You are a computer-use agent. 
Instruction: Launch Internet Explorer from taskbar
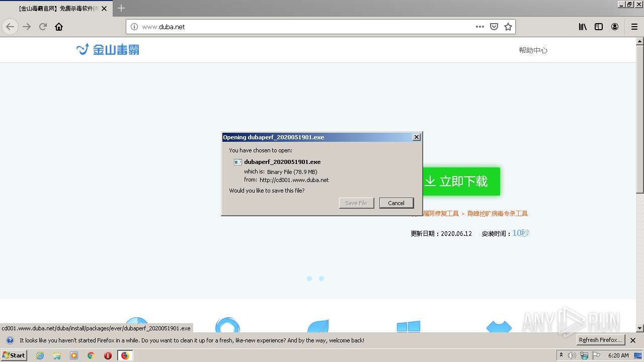40,355
